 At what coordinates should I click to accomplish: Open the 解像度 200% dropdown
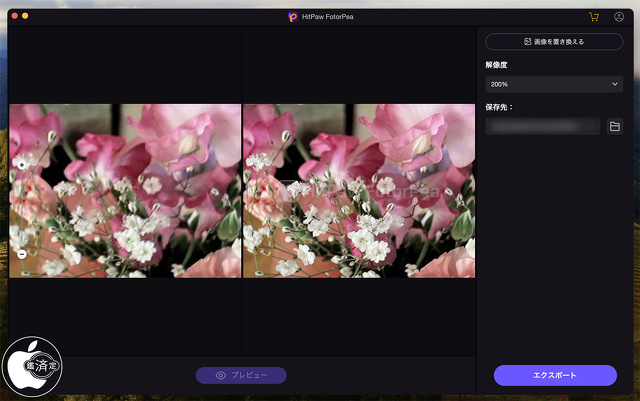554,85
